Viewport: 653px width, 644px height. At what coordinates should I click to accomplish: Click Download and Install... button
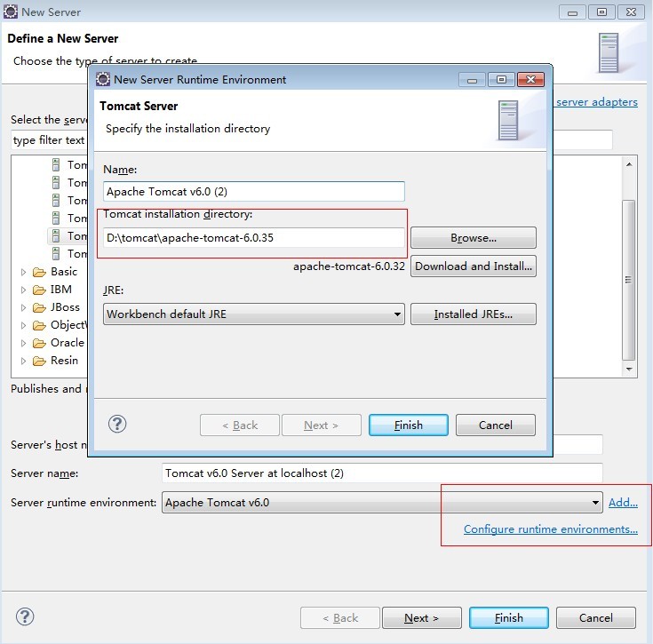(x=473, y=266)
